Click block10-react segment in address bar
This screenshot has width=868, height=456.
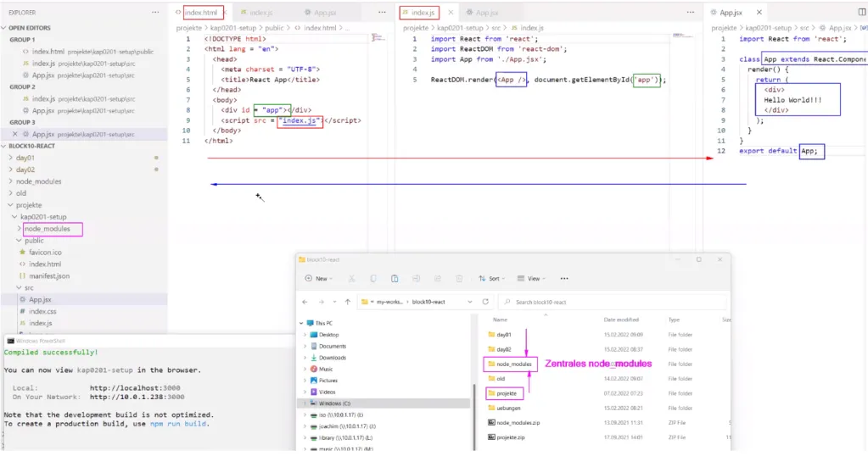point(428,302)
